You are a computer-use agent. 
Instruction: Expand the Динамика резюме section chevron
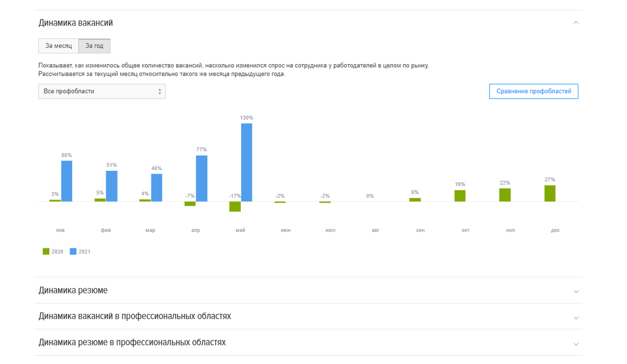coord(576,291)
